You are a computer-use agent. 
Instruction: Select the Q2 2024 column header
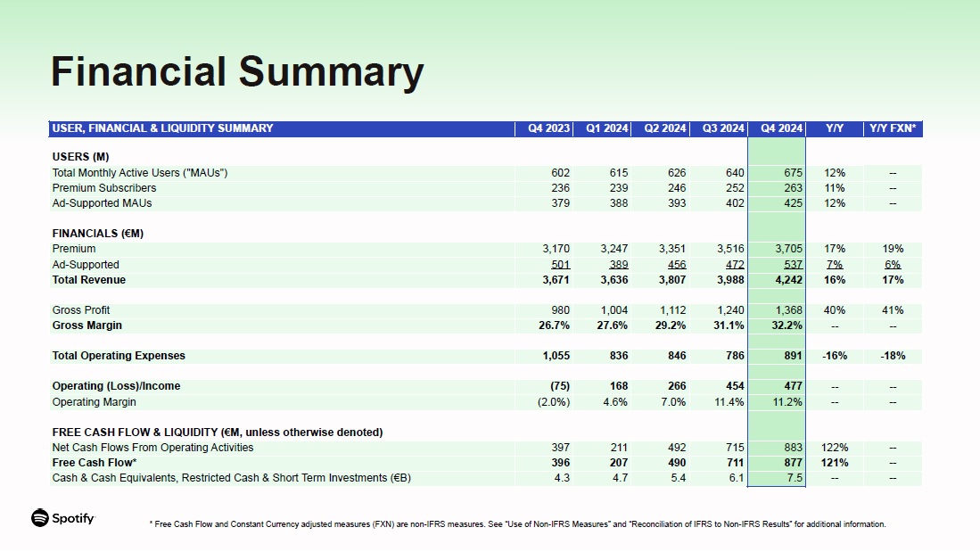(x=664, y=128)
